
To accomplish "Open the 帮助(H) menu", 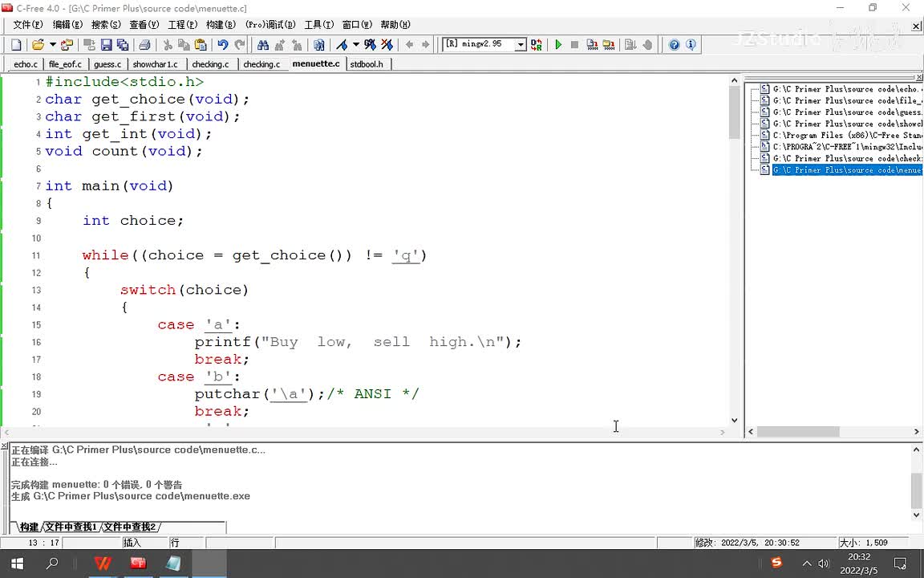I will pos(395,25).
